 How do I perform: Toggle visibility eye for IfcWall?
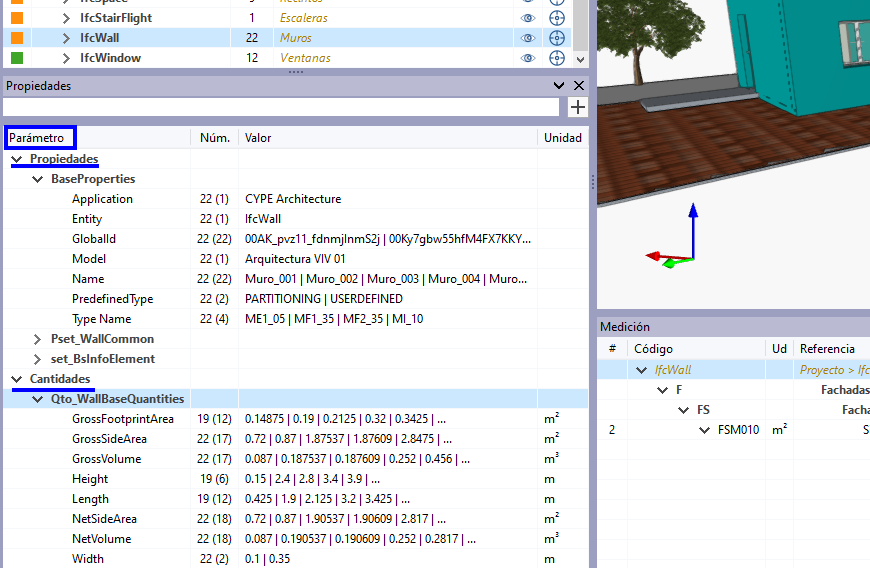(528, 38)
